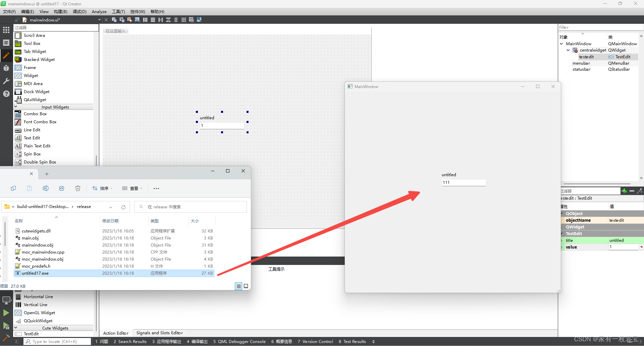
Task: Click the rename icon in File Explorer toolbar
Action: 46,188
